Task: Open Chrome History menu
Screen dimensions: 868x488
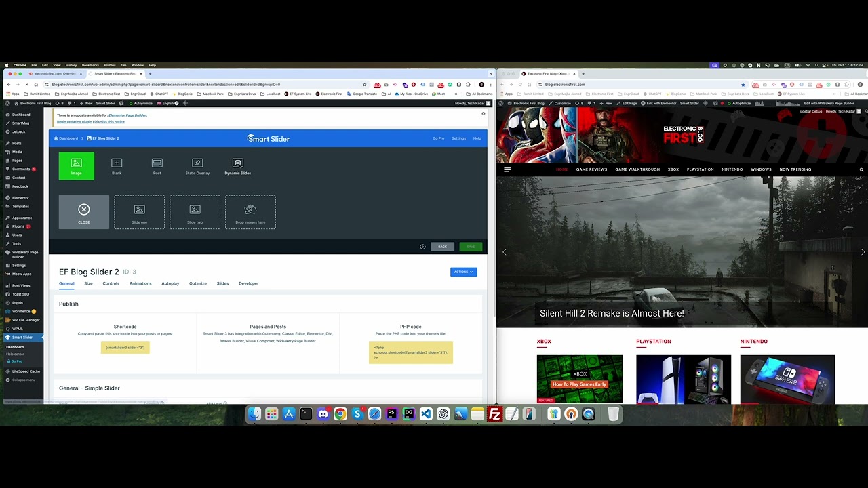Action: (x=71, y=65)
